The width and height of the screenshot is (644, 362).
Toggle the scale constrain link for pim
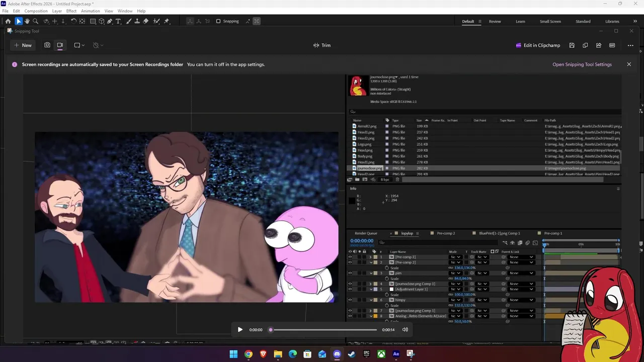point(451,279)
